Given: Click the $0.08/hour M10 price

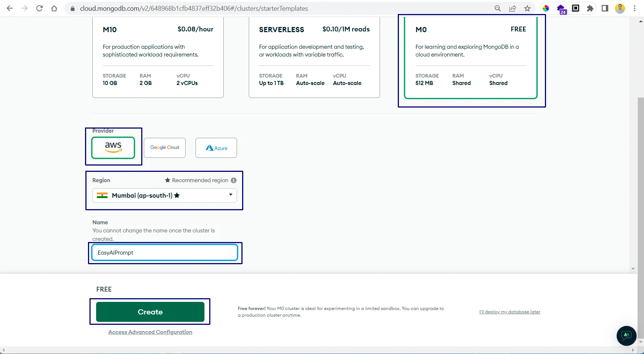Looking at the screenshot, I should tap(196, 29).
